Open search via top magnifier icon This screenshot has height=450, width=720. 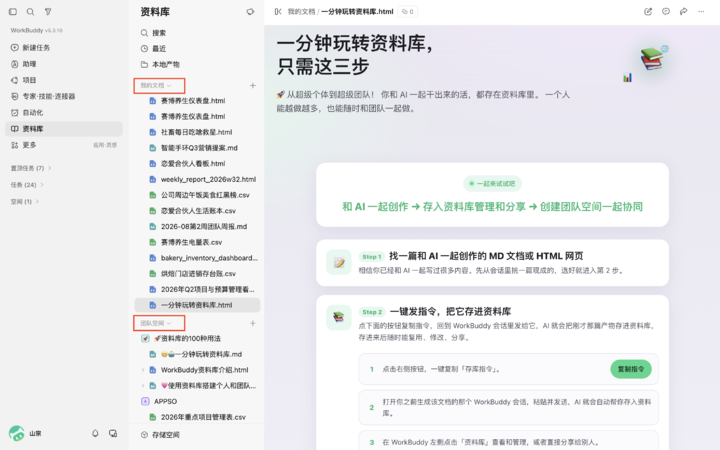point(30,11)
